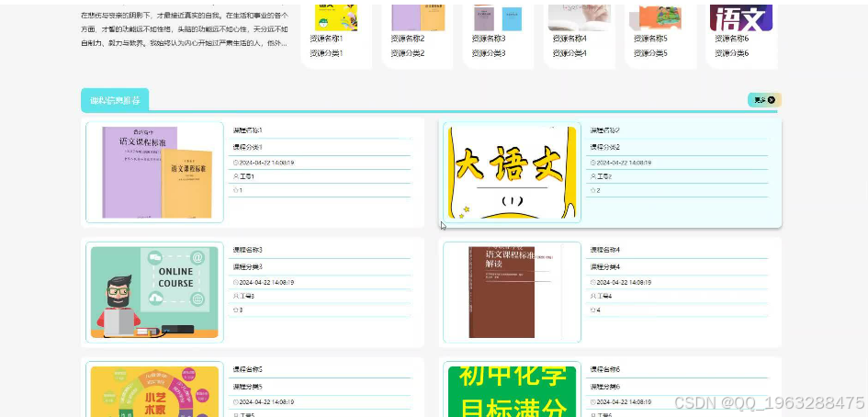
Task: Click the 资源分类6 text
Action: 731,53
